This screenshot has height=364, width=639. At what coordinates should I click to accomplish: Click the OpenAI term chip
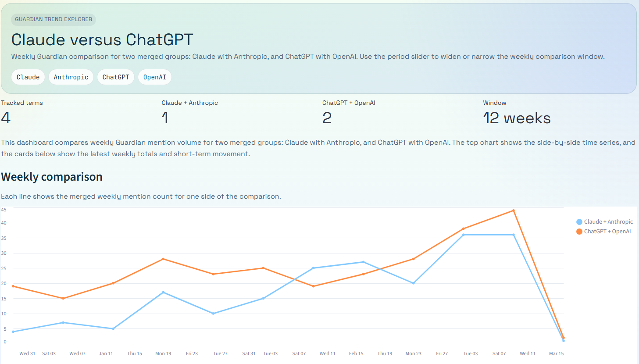coord(155,77)
